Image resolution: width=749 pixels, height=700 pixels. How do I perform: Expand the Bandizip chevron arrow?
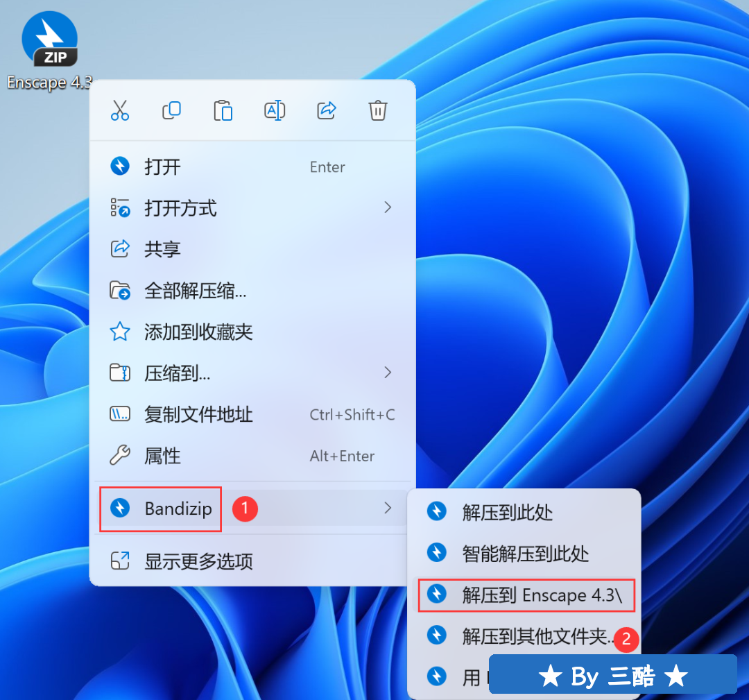pos(388,508)
